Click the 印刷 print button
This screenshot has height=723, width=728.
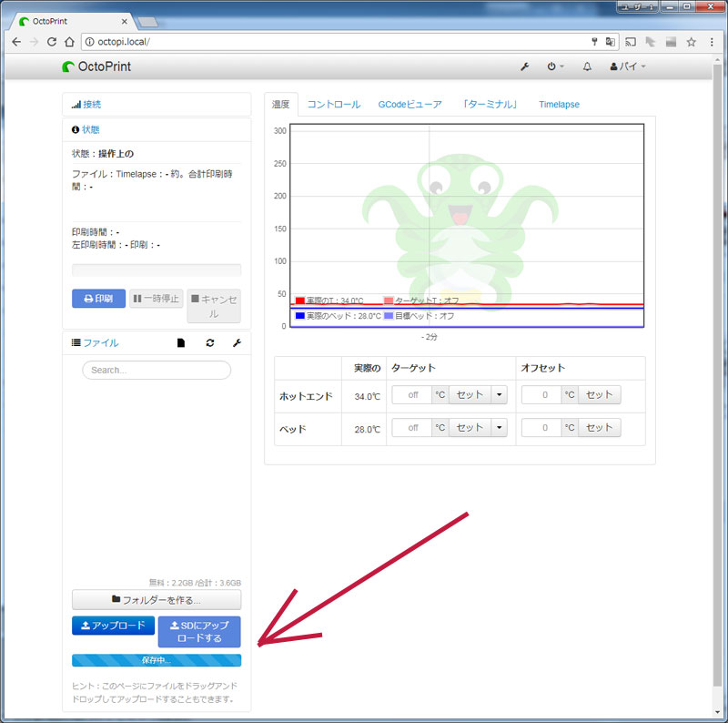pyautogui.click(x=98, y=299)
